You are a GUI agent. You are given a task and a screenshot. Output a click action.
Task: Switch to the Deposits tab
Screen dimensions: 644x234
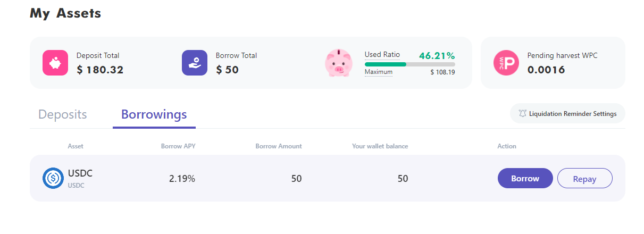pos(63,114)
